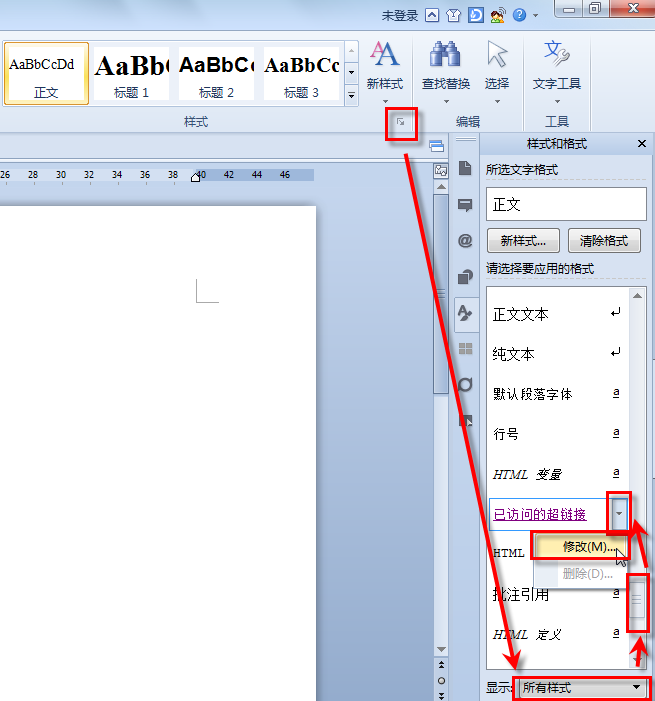Click the right indent marker on ruler
Screen dimensions: 655x701
[x=195, y=177]
